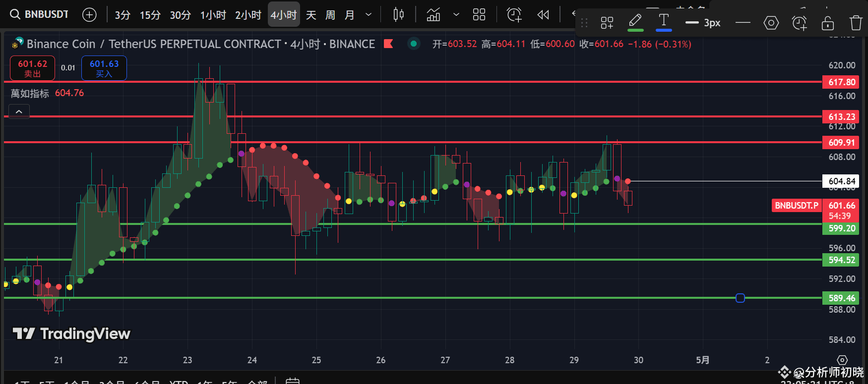Click the 589.46 support price label
This screenshot has width=868, height=384.
842,298
